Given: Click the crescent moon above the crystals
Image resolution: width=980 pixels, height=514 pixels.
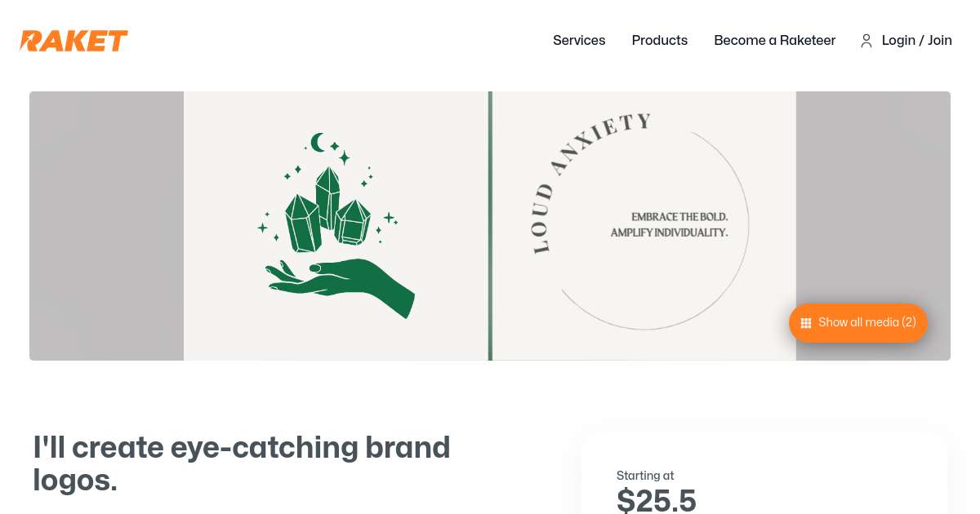Looking at the screenshot, I should [315, 143].
